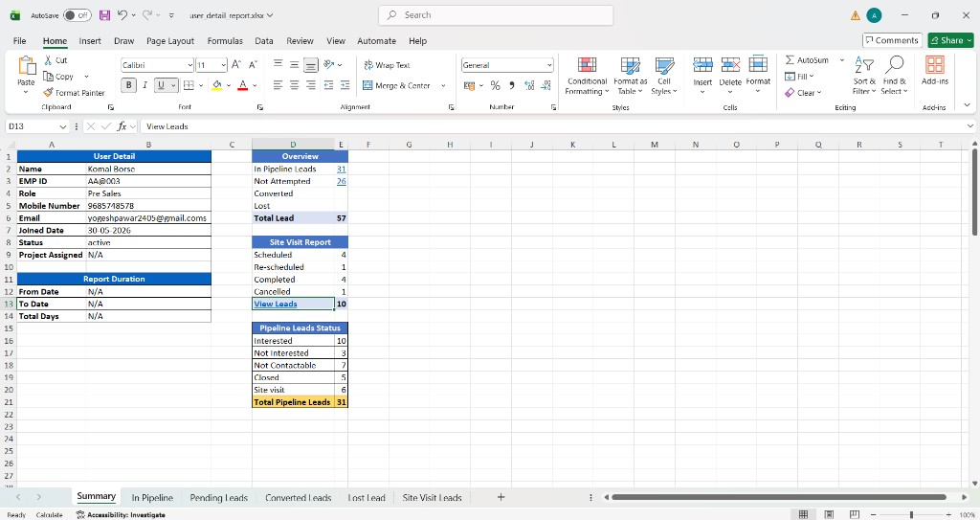
Task: Open the AutoSum dropdown arrow
Action: [842, 60]
